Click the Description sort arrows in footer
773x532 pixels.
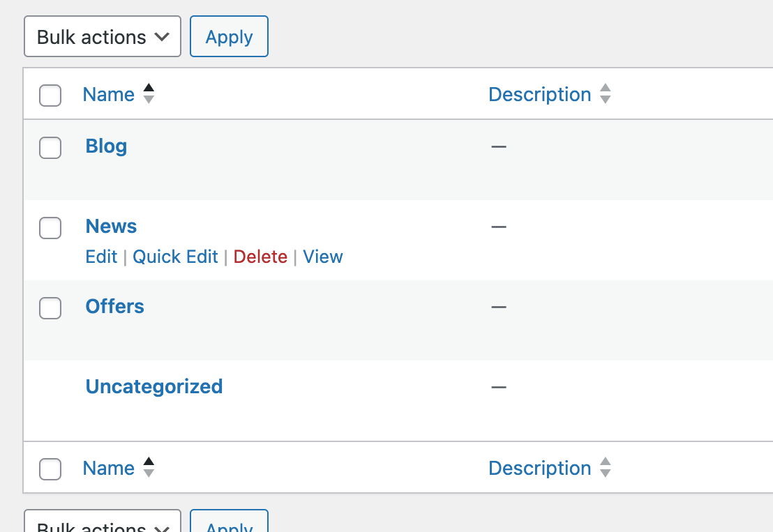pyautogui.click(x=605, y=468)
